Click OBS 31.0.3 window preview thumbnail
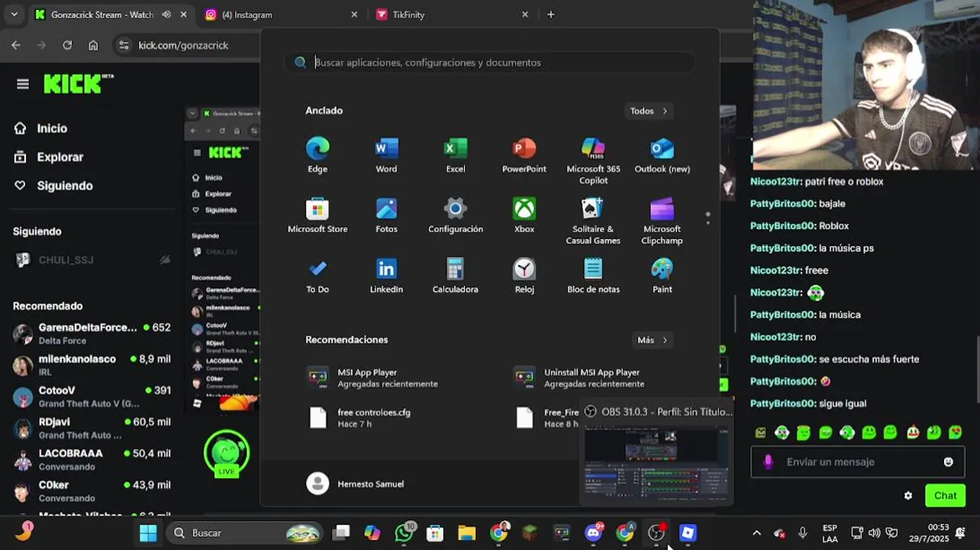Viewport: 980px width, 550px height. point(656,462)
